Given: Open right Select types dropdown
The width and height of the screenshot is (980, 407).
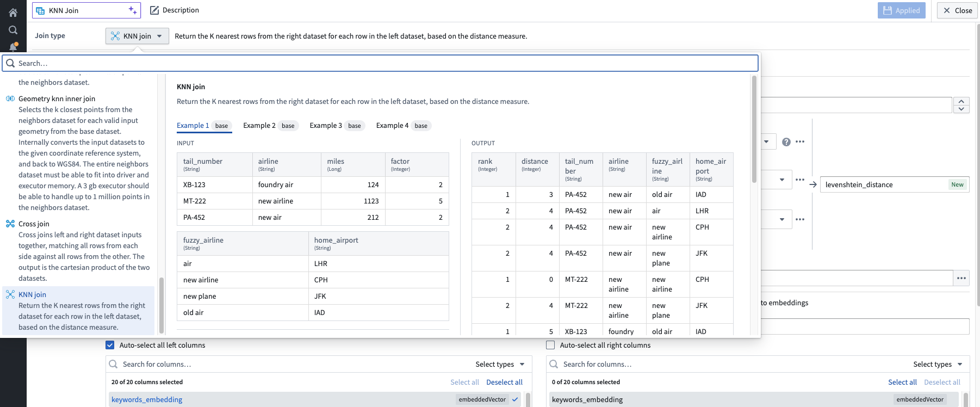Looking at the screenshot, I should [938, 364].
